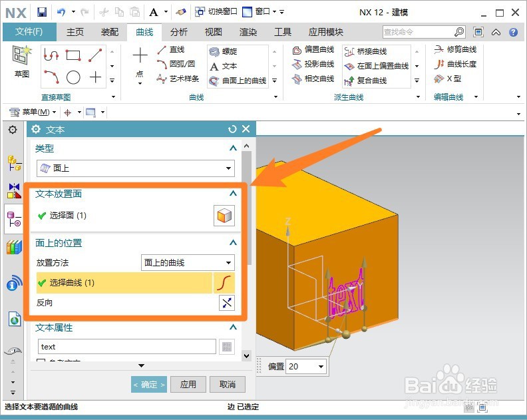The height and width of the screenshot is (420, 527).
Task: Click the Helix (螺旋) command
Action: tap(223, 51)
